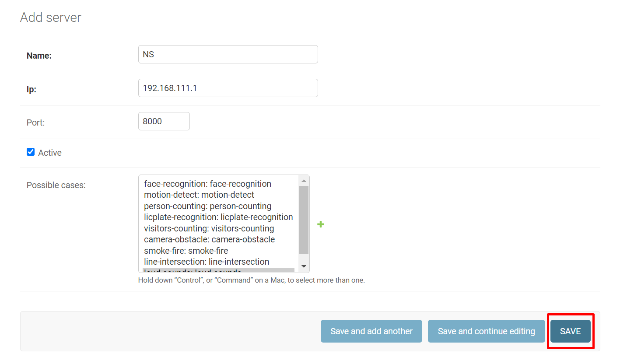Image resolution: width=620 pixels, height=364 pixels.
Task: Choose line-intersection in the list
Action: coord(207,262)
